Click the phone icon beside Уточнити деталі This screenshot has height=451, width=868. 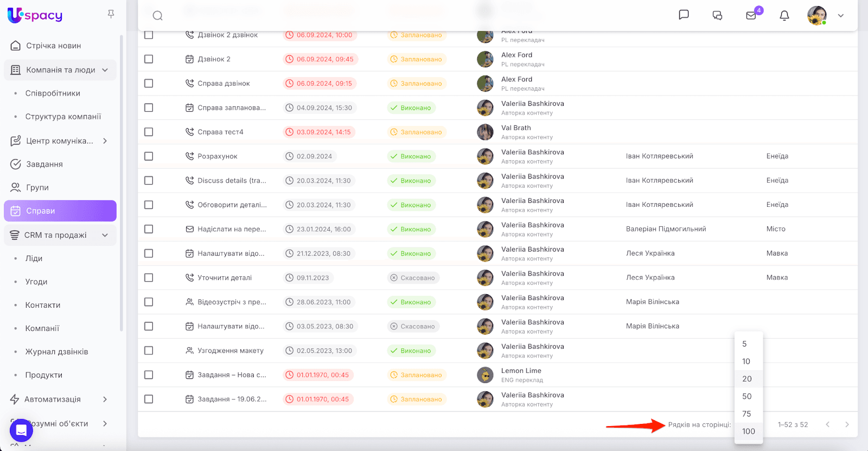point(189,278)
